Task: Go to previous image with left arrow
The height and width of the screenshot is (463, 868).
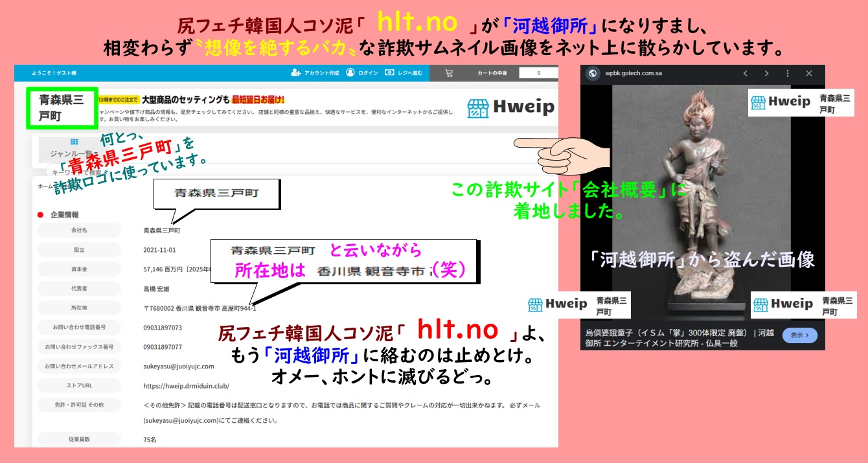Action: click(x=746, y=73)
